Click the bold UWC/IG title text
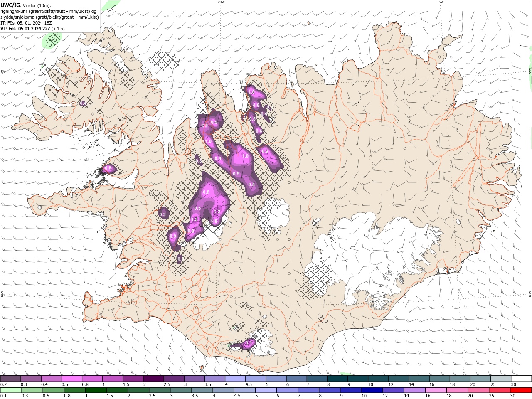This screenshot has width=532, height=399. pos(10,5)
